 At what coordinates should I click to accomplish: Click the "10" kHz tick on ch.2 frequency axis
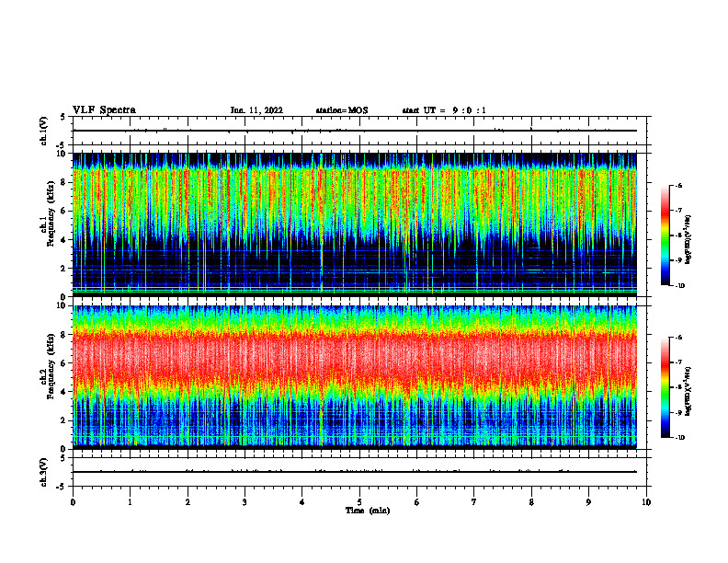[62, 305]
